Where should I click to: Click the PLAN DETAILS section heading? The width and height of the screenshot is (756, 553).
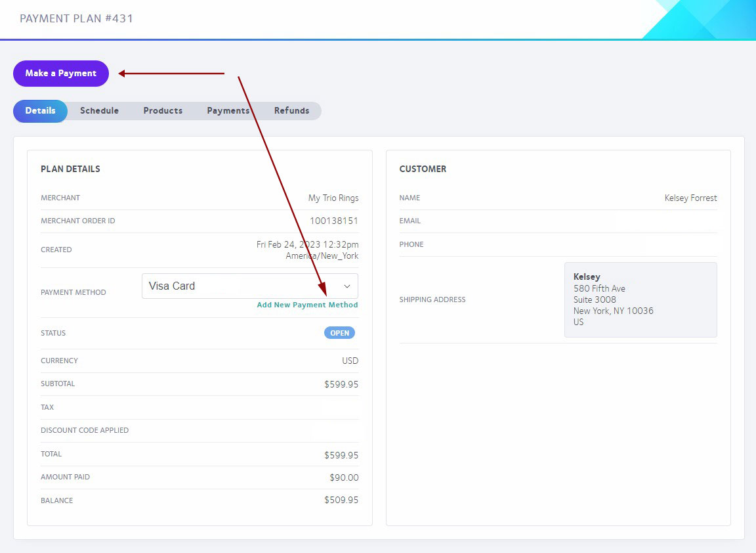(x=70, y=169)
